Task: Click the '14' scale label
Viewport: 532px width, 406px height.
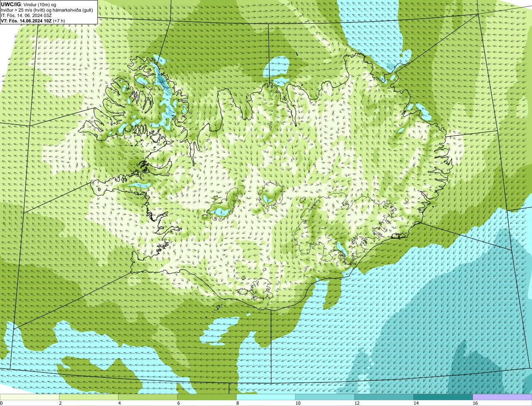Action: (416, 403)
